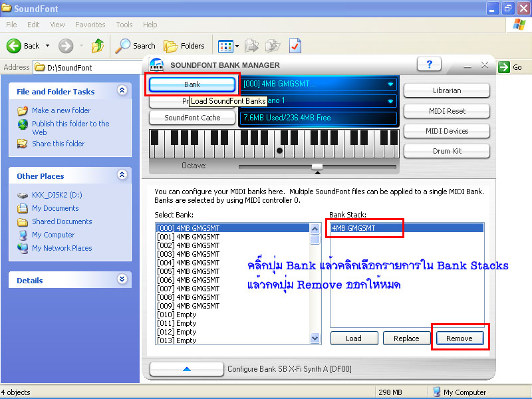Click the Back arrow icon in Explorer toolbar
This screenshot has width=532, height=399.
pos(14,46)
